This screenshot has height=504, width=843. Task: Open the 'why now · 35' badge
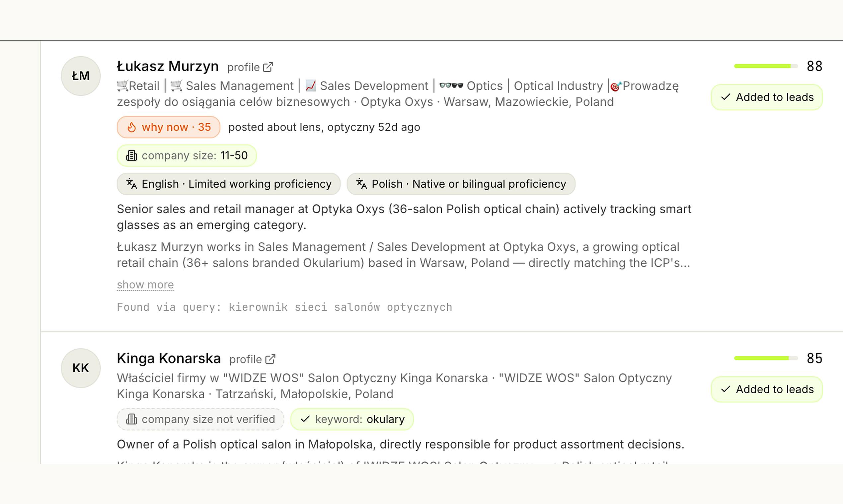click(x=168, y=127)
